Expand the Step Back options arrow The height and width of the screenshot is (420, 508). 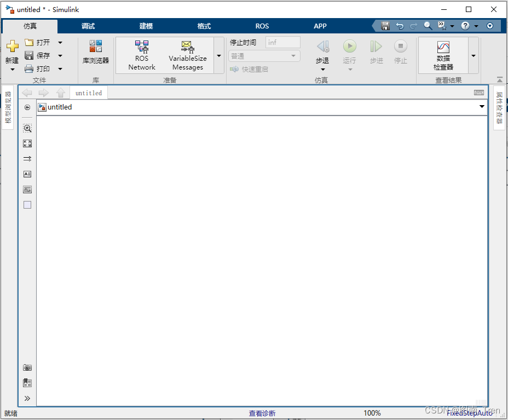click(x=322, y=70)
